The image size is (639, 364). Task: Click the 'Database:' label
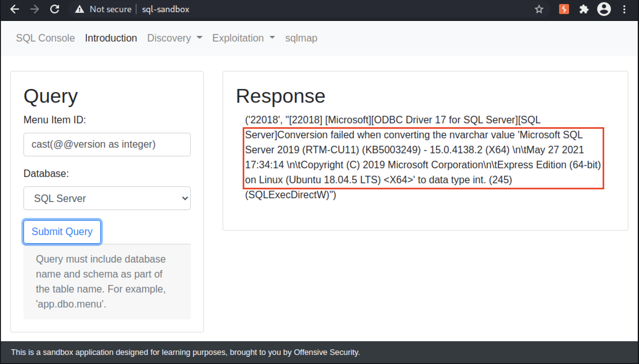(x=46, y=174)
